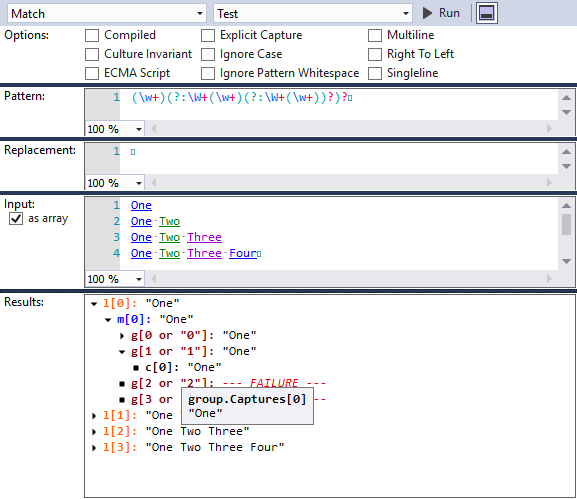The image size is (577, 499).
Task: Open the Match mode dropdown
Action: click(106, 14)
